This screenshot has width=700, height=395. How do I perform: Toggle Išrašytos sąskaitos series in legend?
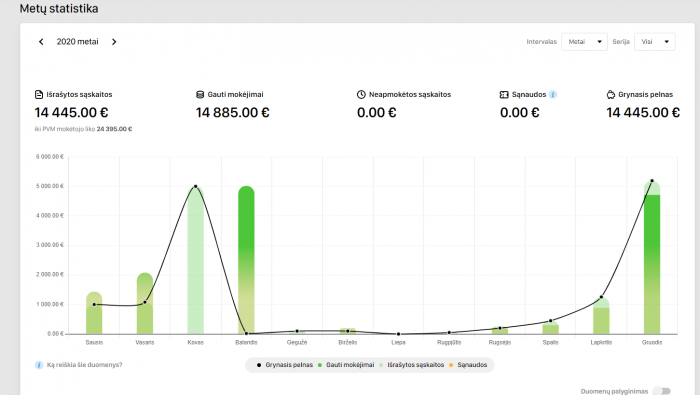click(x=411, y=365)
